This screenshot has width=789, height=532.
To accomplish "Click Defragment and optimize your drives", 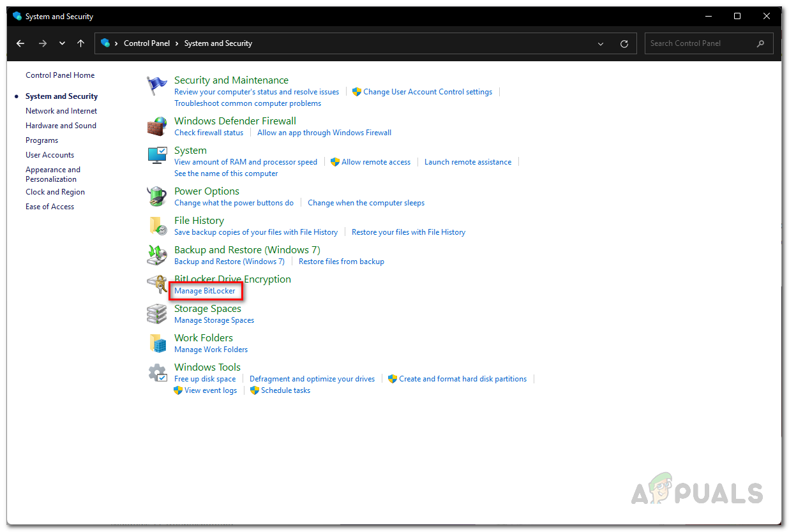I will [312, 379].
